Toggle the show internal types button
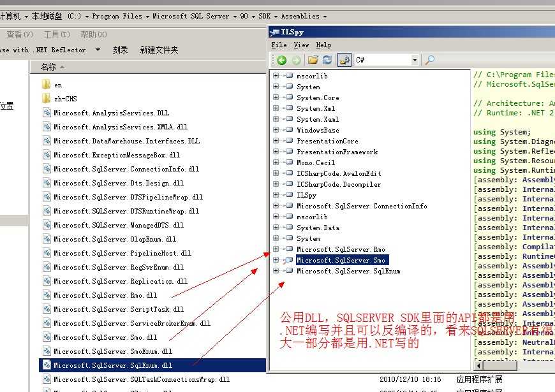This screenshot has width=555, height=392. (344, 60)
